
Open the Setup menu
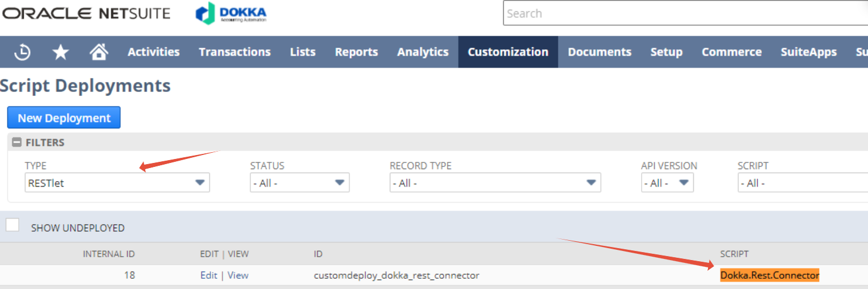coord(667,52)
